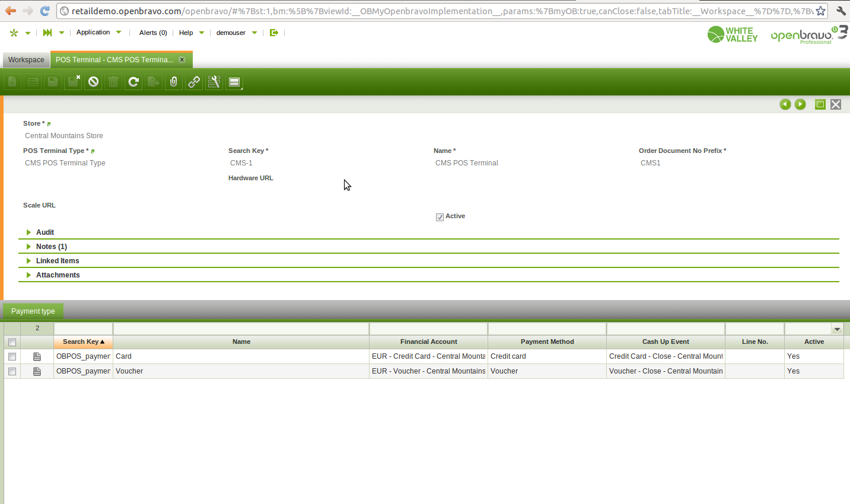Screen dimensions: 850x504
Task: Check the Voucher row checkbox
Action: click(12, 371)
